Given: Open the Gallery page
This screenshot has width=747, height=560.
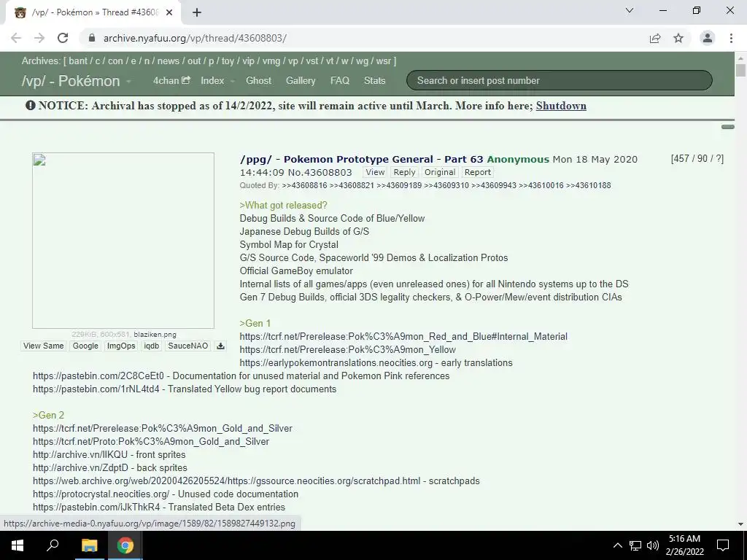Looking at the screenshot, I should pyautogui.click(x=301, y=80).
